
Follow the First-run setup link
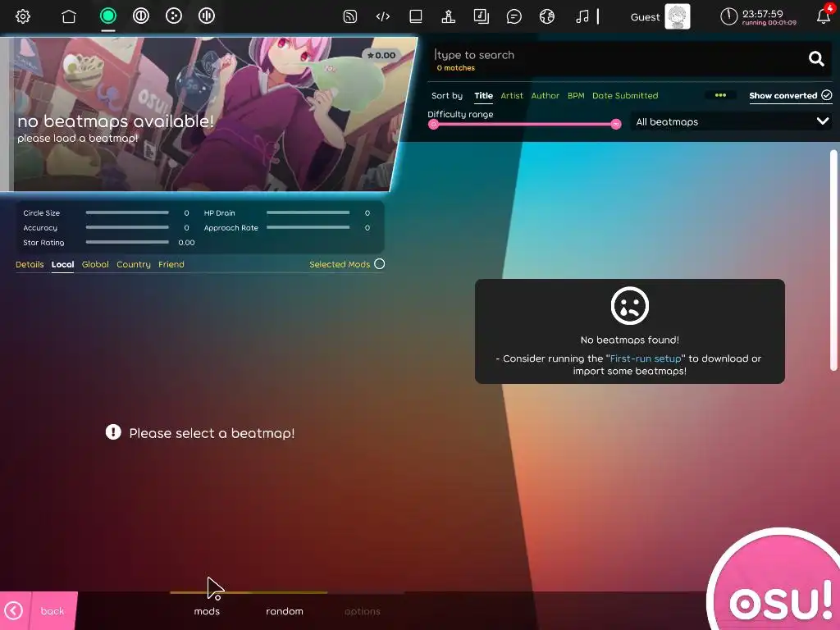[x=646, y=358]
